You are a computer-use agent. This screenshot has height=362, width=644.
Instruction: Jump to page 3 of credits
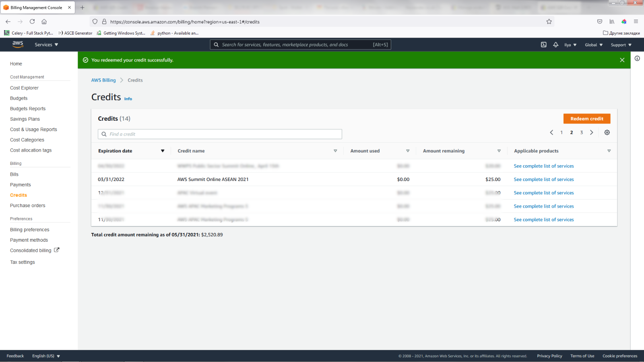click(x=581, y=132)
